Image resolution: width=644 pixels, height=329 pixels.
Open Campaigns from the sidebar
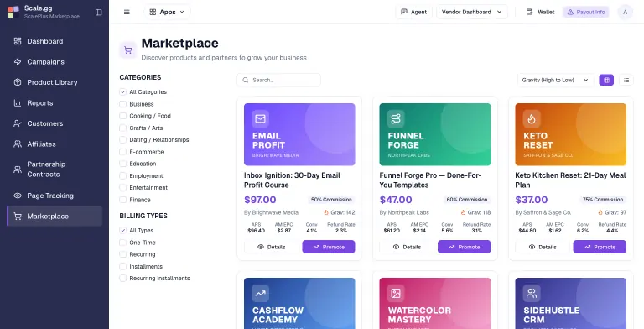[55, 62]
